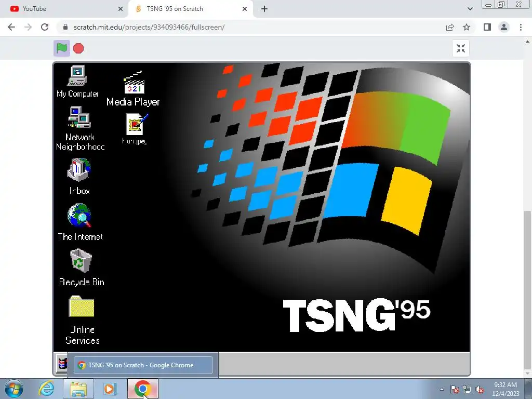Viewport: 532px width, 399px height.
Task: Toggle the Chrome side panel
Action: 487,27
